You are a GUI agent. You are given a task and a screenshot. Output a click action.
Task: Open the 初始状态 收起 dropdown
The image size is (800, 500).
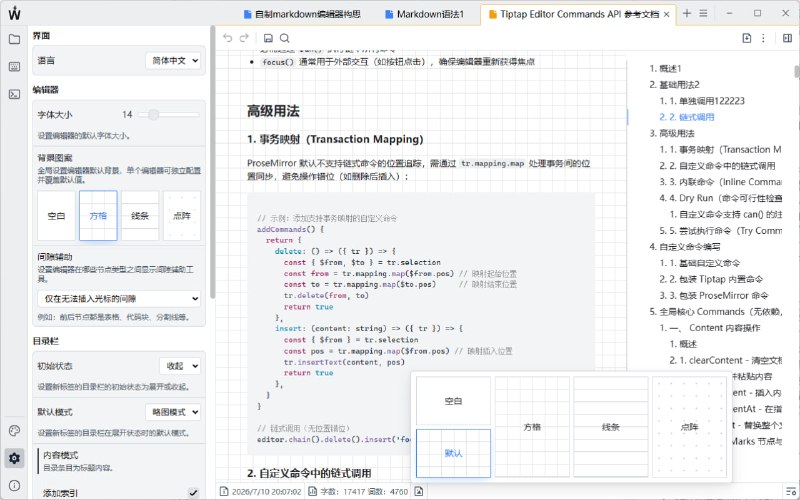click(x=180, y=366)
